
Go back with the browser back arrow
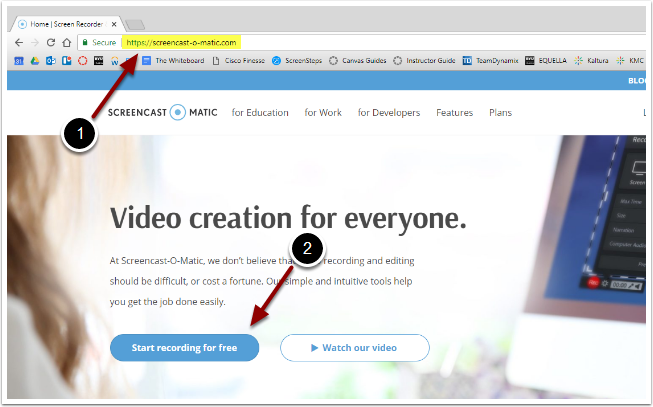pos(19,42)
